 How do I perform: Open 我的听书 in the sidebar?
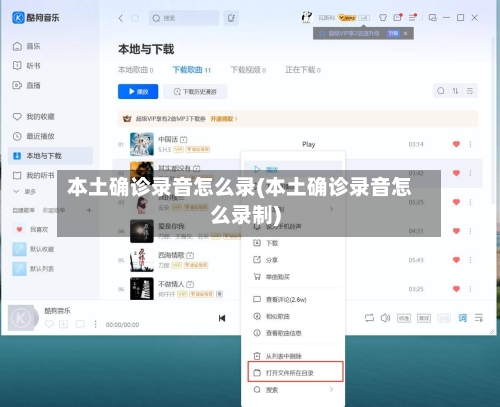point(33,175)
